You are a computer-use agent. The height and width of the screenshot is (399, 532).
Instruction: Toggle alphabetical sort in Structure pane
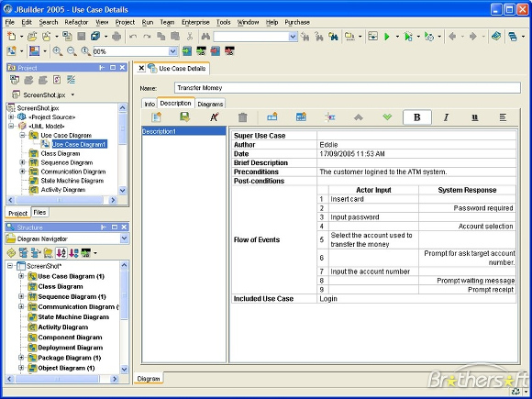click(x=61, y=253)
